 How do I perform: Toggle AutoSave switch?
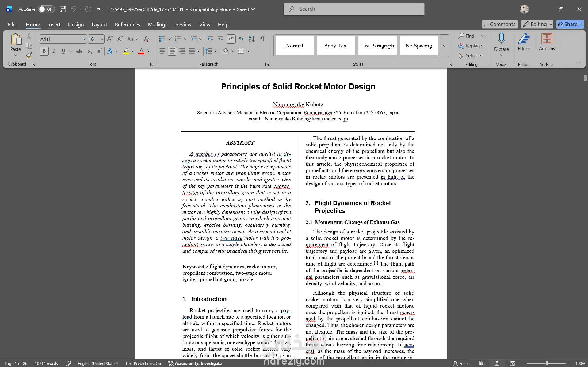click(x=46, y=9)
